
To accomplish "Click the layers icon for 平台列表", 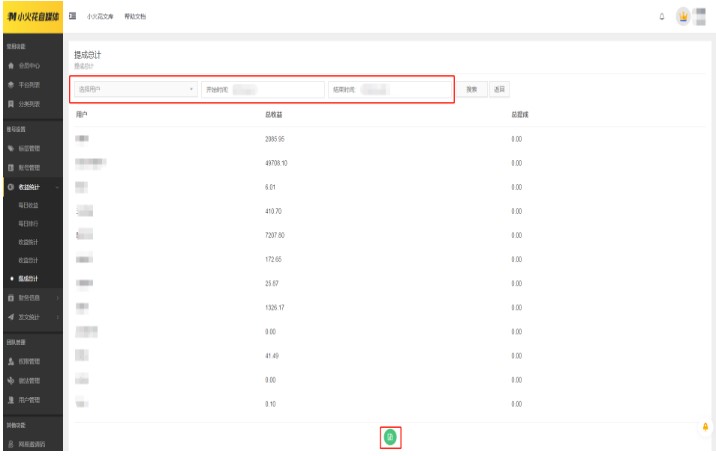I will 11,85.
